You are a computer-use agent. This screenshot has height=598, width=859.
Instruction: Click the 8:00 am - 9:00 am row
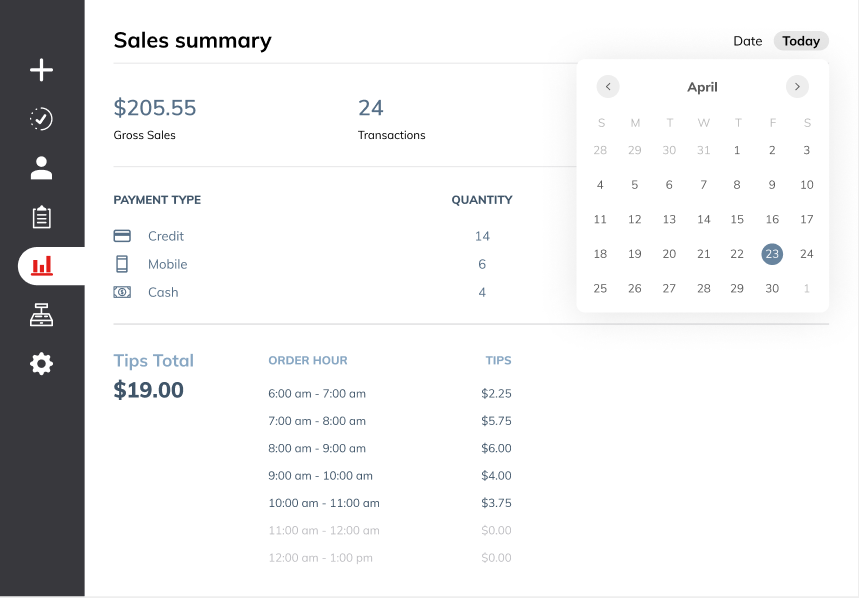tap(390, 448)
